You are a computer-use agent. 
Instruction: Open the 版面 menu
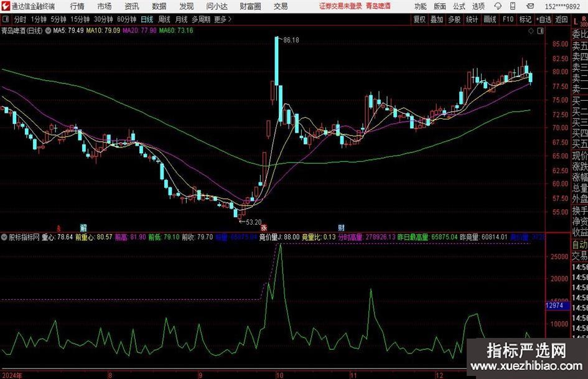pos(440,6)
